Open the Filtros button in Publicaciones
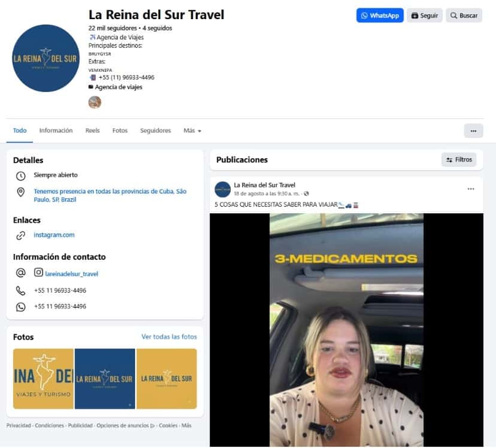The width and height of the screenshot is (496, 448). [x=459, y=160]
